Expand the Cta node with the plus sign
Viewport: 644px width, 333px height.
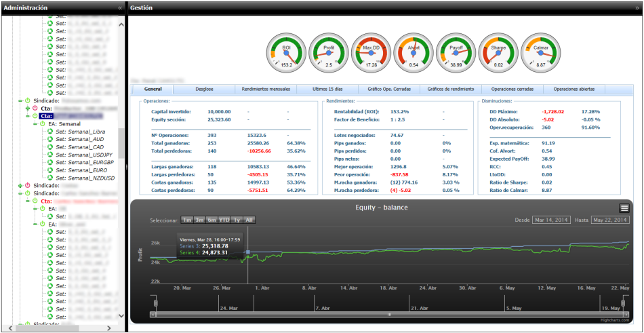28,108
